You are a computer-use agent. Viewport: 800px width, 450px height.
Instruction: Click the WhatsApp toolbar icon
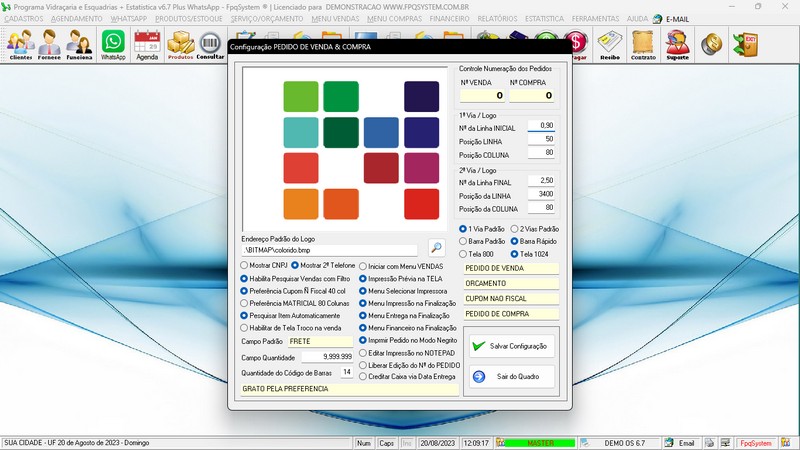pyautogui.click(x=113, y=45)
